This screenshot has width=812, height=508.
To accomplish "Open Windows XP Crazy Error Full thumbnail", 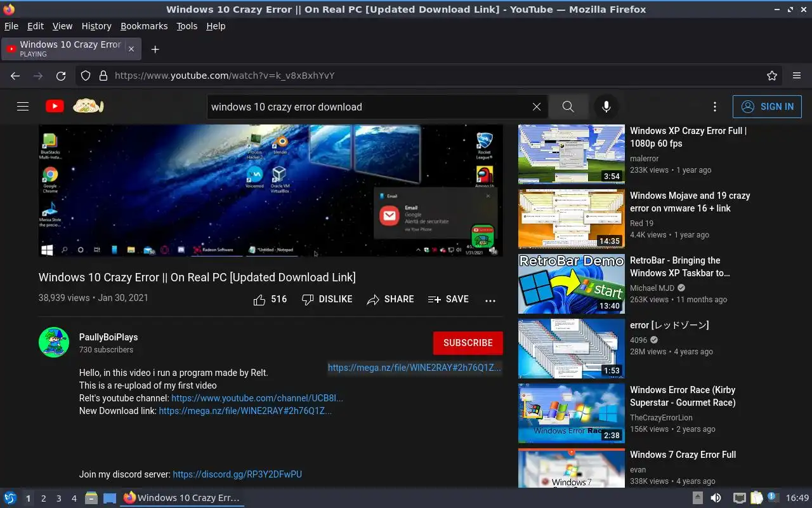I will (572, 154).
